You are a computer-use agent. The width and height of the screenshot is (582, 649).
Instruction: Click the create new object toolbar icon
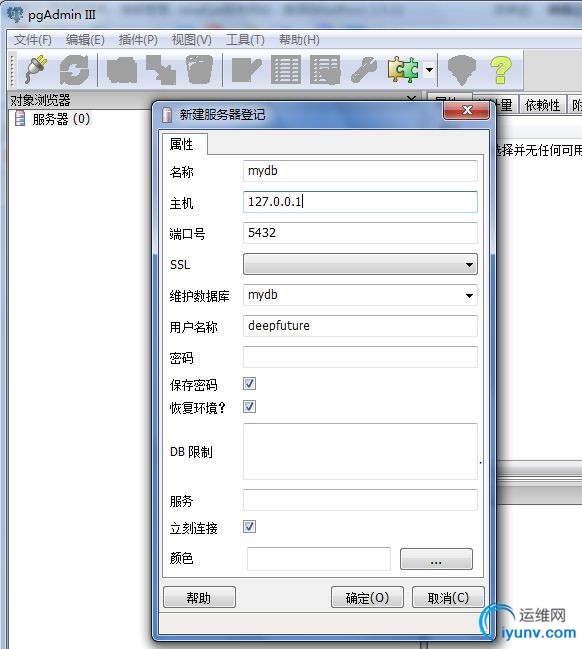[x=161, y=70]
